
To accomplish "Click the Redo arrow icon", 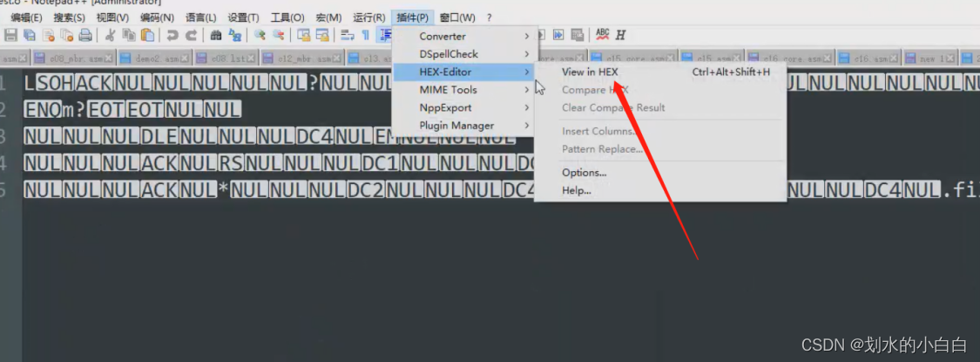I will [x=192, y=35].
